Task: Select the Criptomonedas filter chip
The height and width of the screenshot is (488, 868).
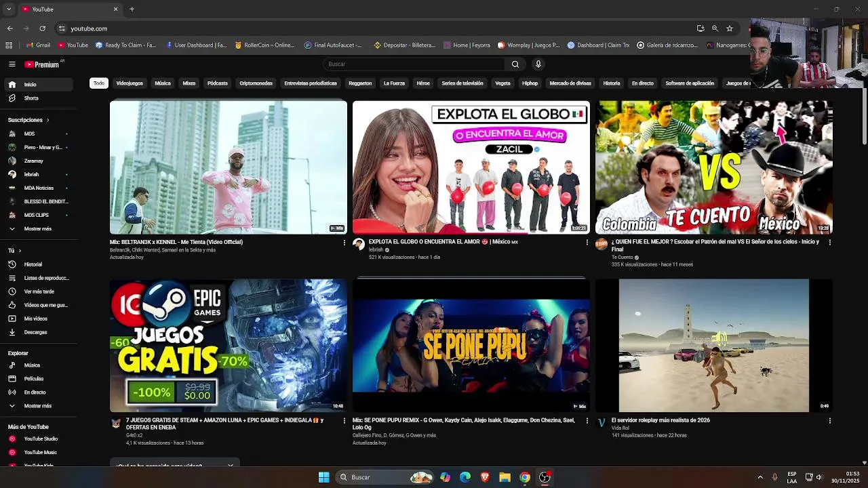Action: [256, 83]
